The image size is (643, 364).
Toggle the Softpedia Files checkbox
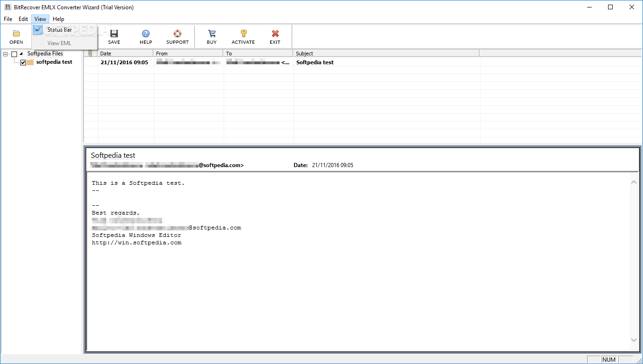[14, 54]
